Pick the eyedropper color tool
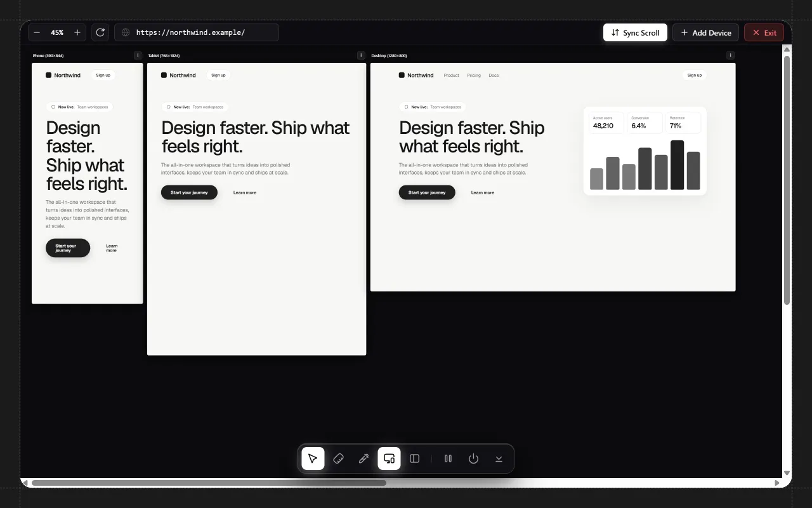Screen dimensions: 812x508 [363, 458]
